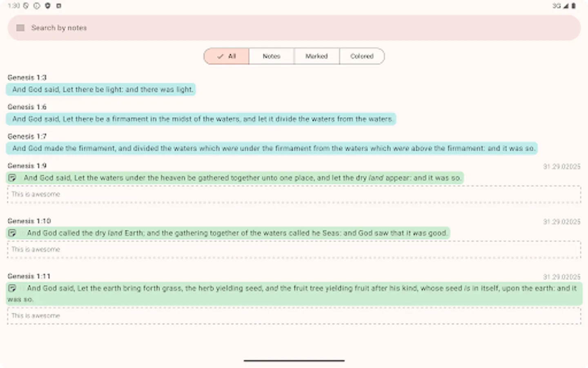Toggle the Marked filter

coord(316,56)
